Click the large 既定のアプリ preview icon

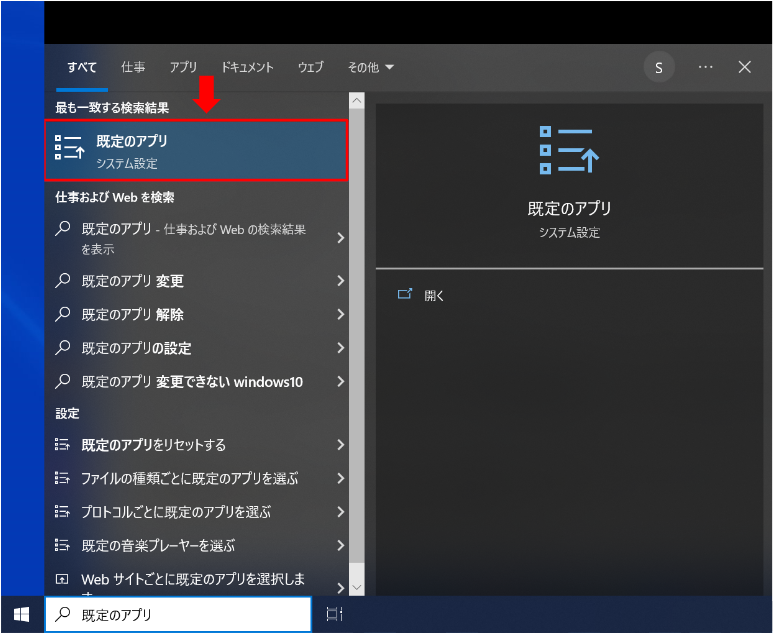coord(569,150)
